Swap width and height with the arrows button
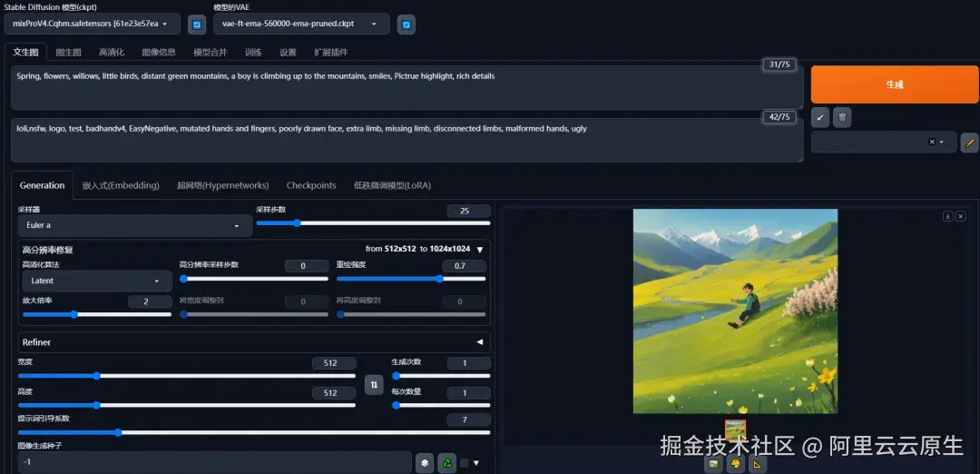This screenshot has height=474, width=980. coord(374,385)
